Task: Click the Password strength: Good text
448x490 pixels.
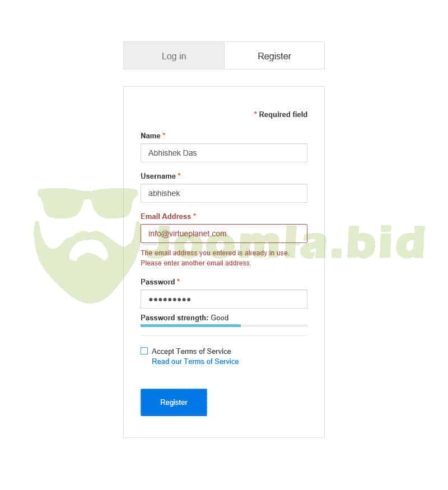Action: [184, 318]
